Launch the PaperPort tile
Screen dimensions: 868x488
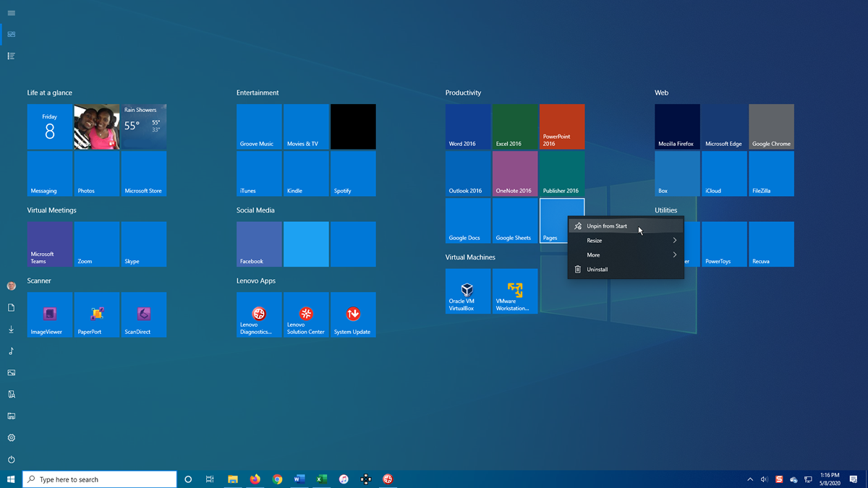(x=97, y=314)
